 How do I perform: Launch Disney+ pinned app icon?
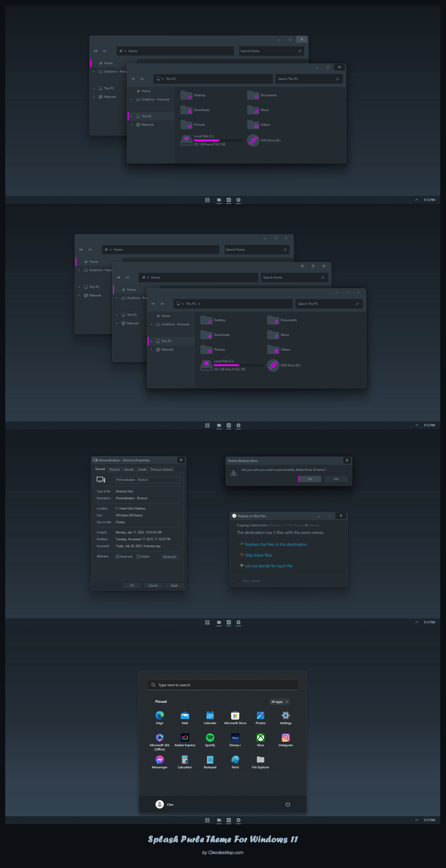[x=235, y=738]
